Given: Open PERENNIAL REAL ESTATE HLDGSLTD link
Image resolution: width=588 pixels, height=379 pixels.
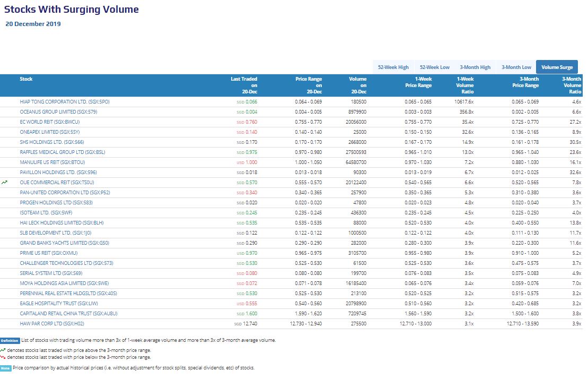Looking at the screenshot, I should (x=68, y=294).
